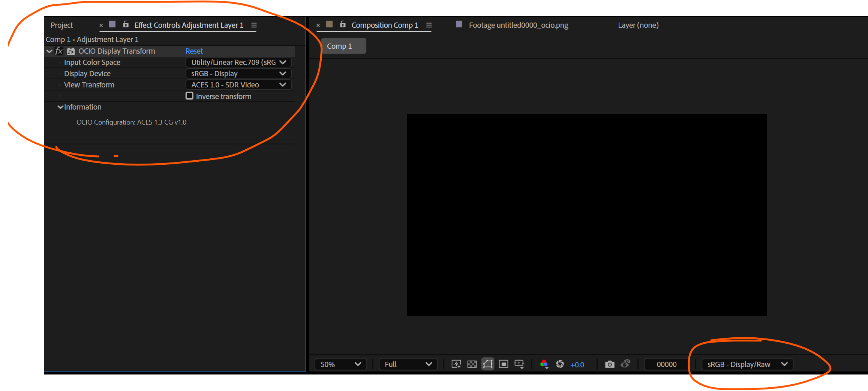Change magnification via the 50% dropdown
Viewport: 868px width, 391px height.
(340, 364)
